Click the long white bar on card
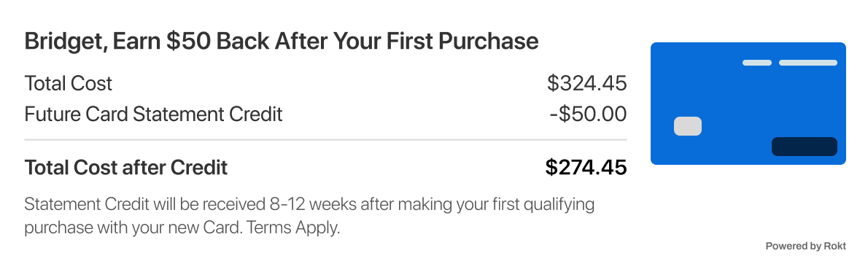868x264 pixels. 808,63
